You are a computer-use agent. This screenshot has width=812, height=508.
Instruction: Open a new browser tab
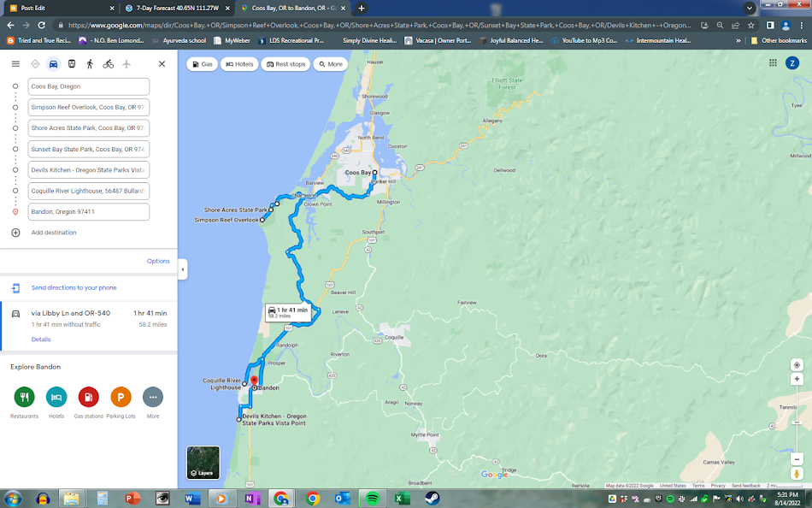tap(362, 9)
